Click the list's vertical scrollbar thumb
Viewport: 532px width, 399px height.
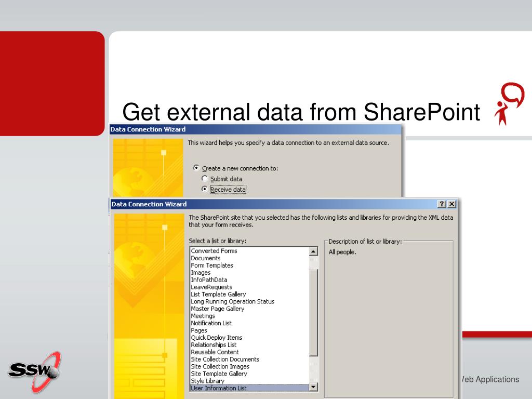[x=313, y=313]
